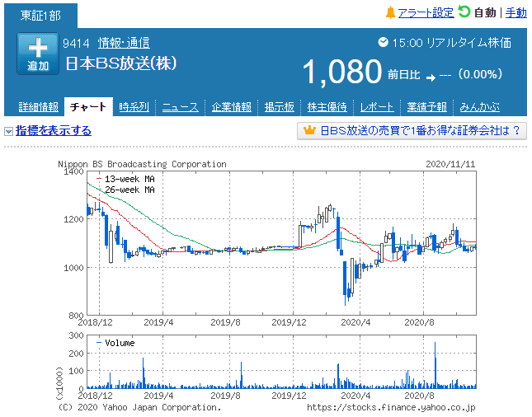Open the 情報・通信 sector link

pyautogui.click(x=124, y=43)
